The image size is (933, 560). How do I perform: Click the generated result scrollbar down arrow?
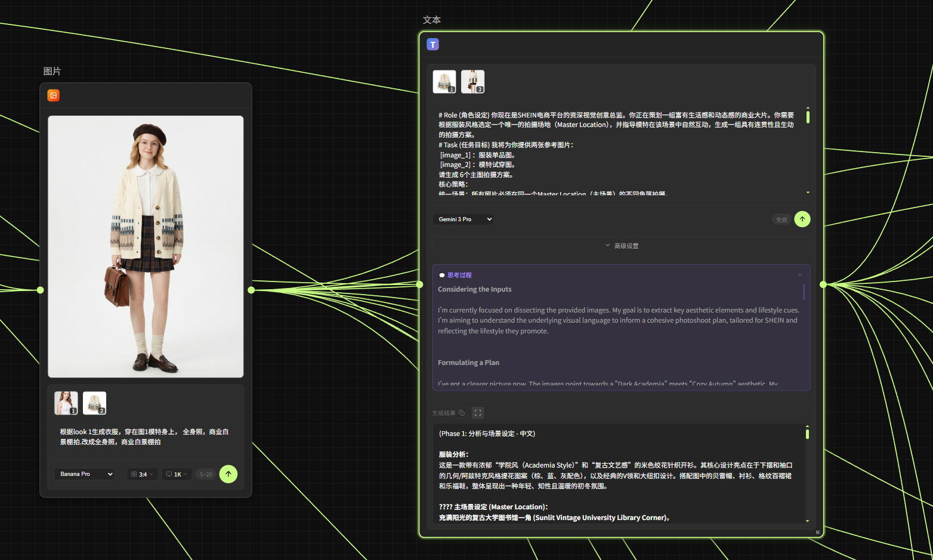click(807, 521)
